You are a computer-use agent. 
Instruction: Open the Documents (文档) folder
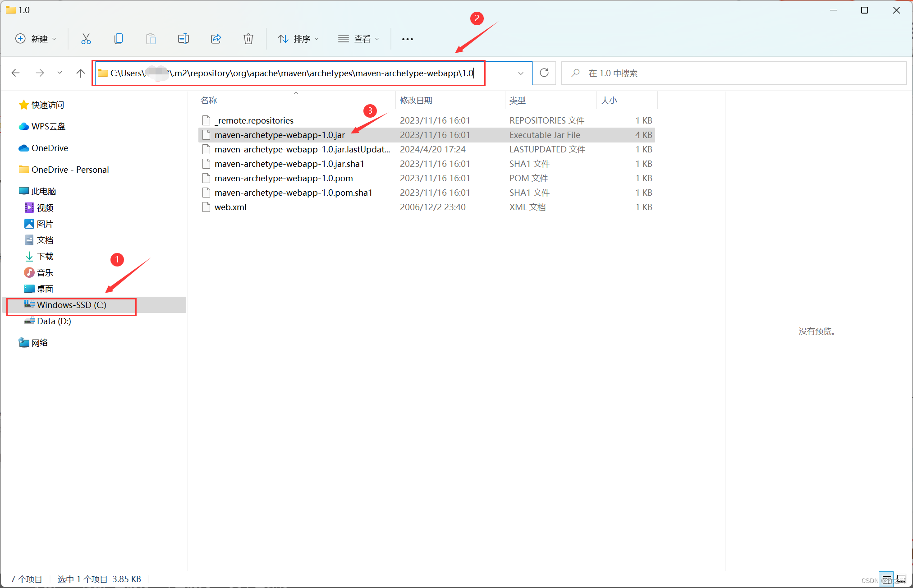click(39, 240)
